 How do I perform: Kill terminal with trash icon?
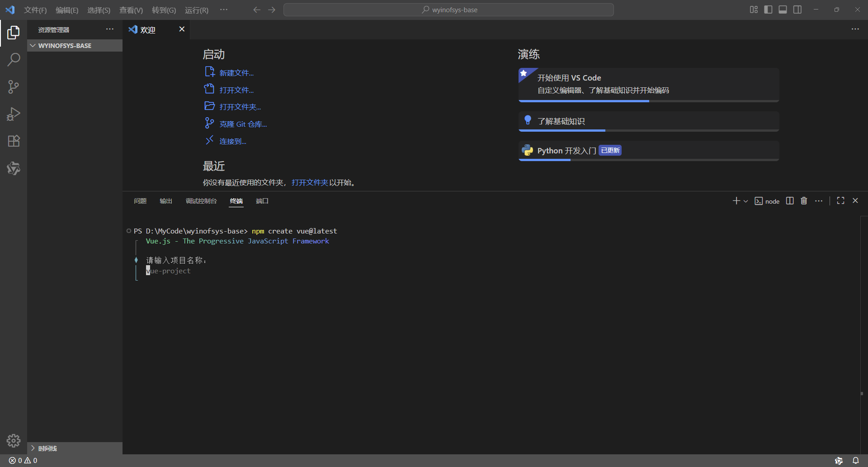[x=804, y=200]
